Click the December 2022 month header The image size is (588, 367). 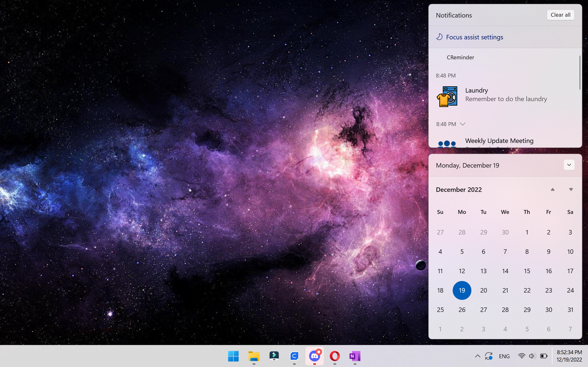tap(459, 190)
